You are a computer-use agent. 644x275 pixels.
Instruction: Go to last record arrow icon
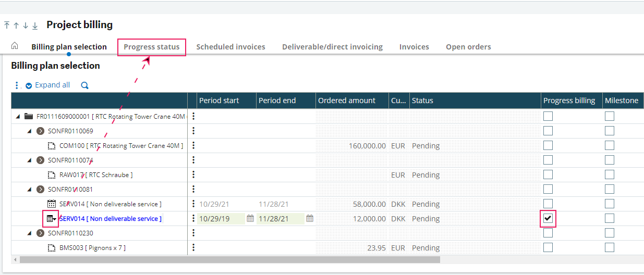click(x=35, y=26)
